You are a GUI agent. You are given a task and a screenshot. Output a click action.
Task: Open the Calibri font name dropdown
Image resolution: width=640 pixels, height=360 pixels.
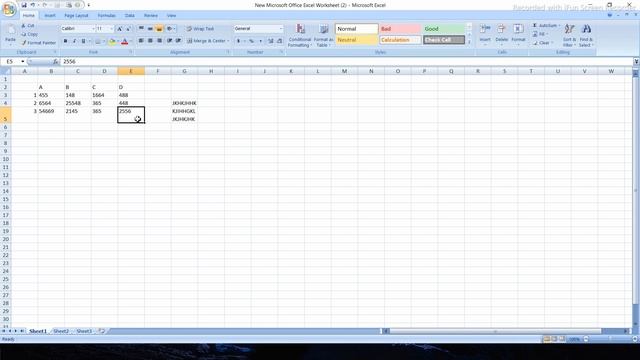point(93,29)
